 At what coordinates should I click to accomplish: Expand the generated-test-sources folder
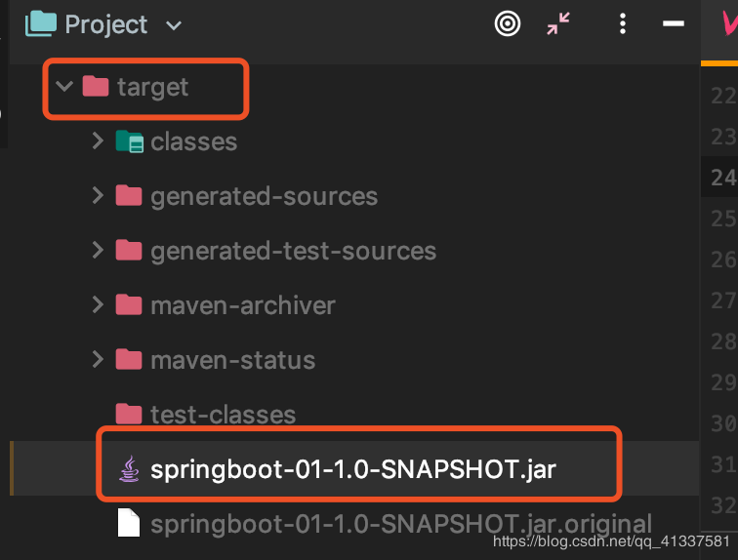(98, 251)
